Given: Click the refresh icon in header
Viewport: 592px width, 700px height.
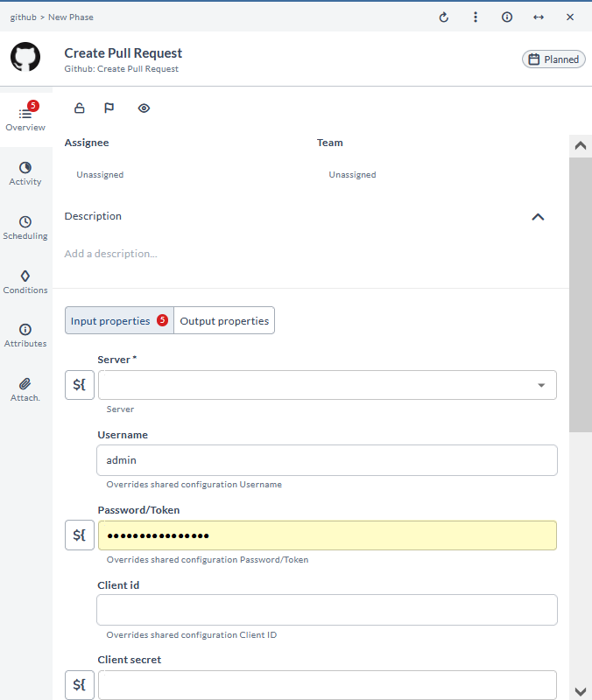Looking at the screenshot, I should pyautogui.click(x=444, y=17).
